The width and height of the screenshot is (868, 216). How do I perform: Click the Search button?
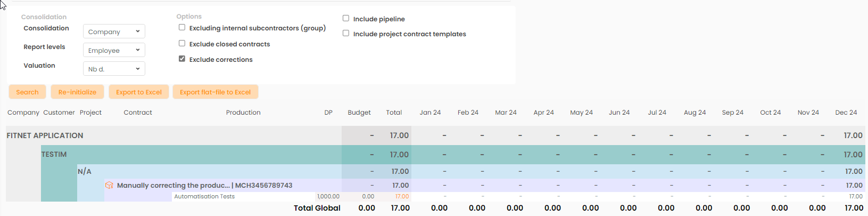tap(27, 92)
